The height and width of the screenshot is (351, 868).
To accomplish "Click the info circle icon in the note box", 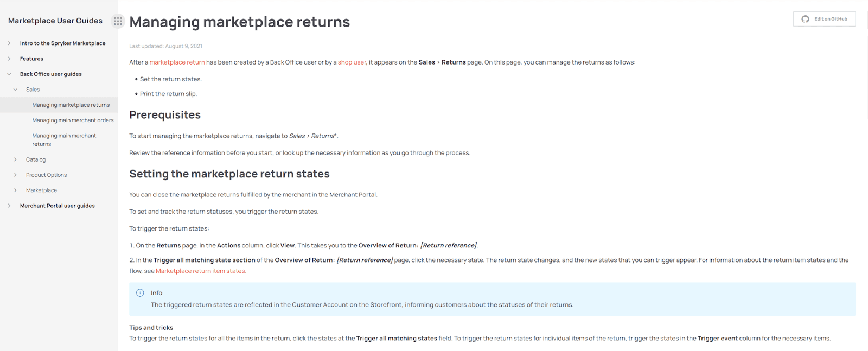I will (x=140, y=292).
